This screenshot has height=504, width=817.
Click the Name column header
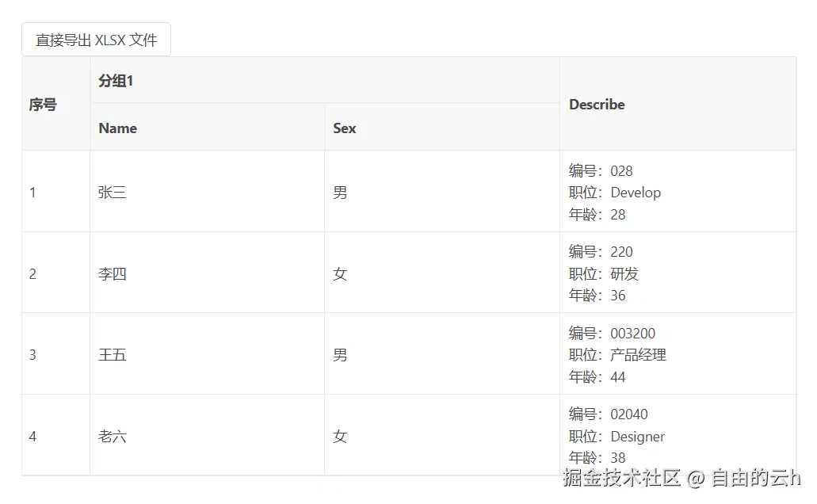[208, 127]
